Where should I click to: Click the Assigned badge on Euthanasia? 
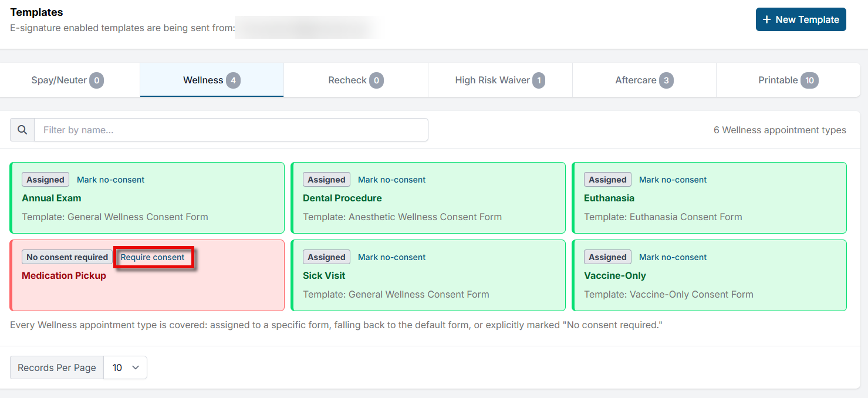tap(607, 180)
